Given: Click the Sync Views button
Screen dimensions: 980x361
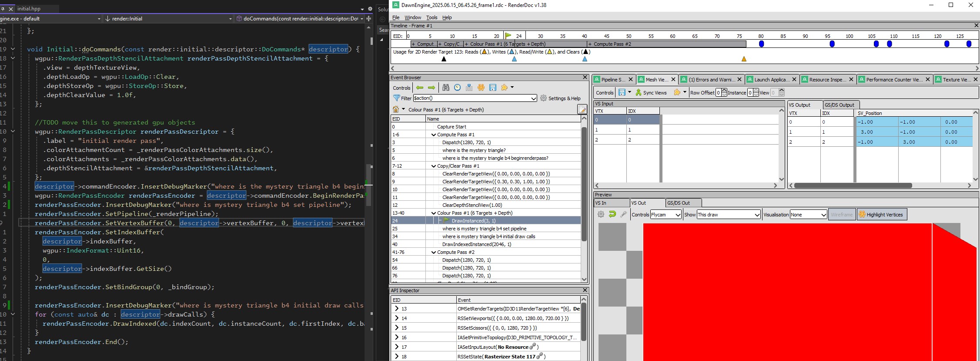Looking at the screenshot, I should tap(651, 93).
